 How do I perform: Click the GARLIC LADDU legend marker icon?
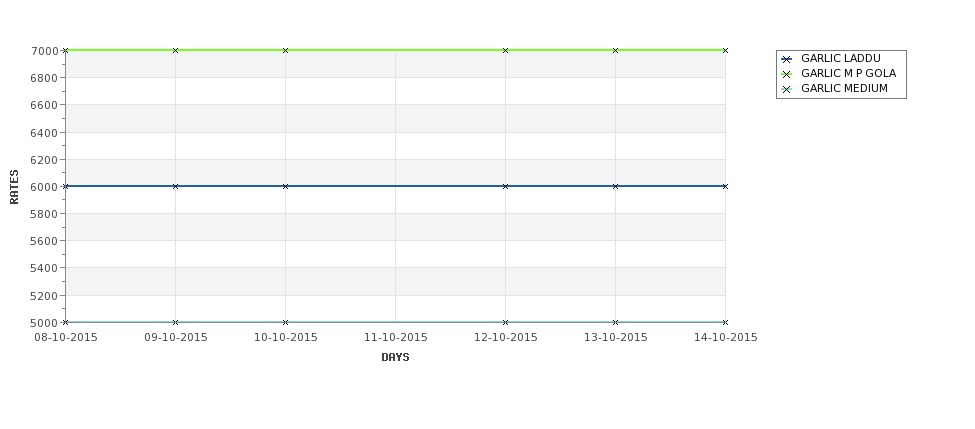pos(786,59)
